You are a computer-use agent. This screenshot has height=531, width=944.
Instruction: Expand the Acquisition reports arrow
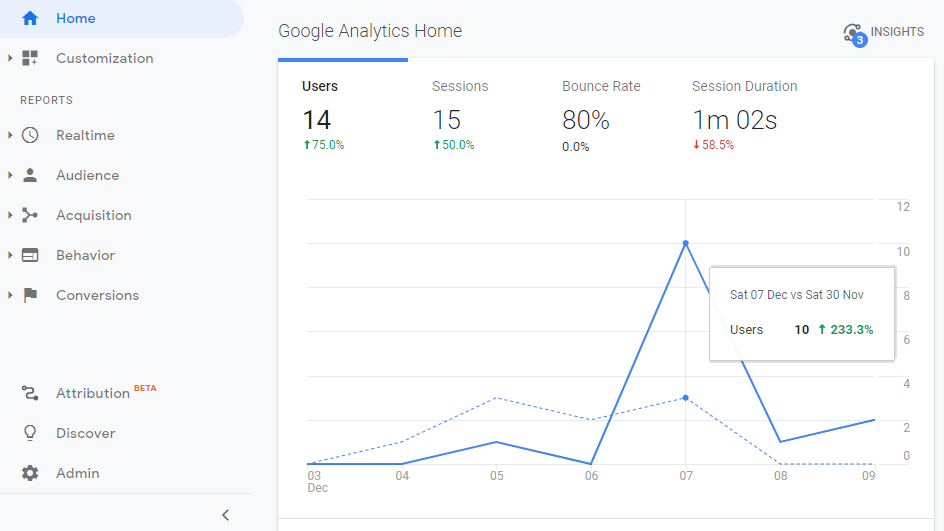10,215
